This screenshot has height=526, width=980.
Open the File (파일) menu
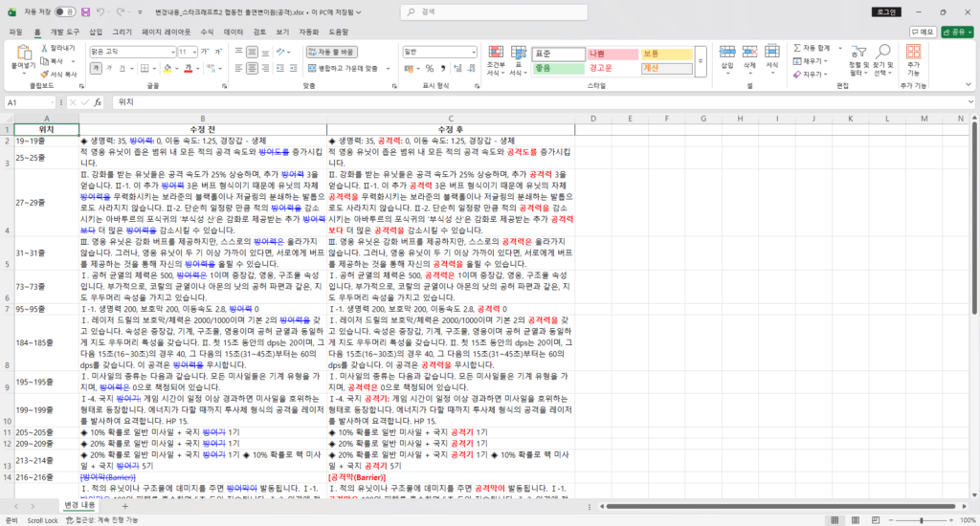(15, 32)
